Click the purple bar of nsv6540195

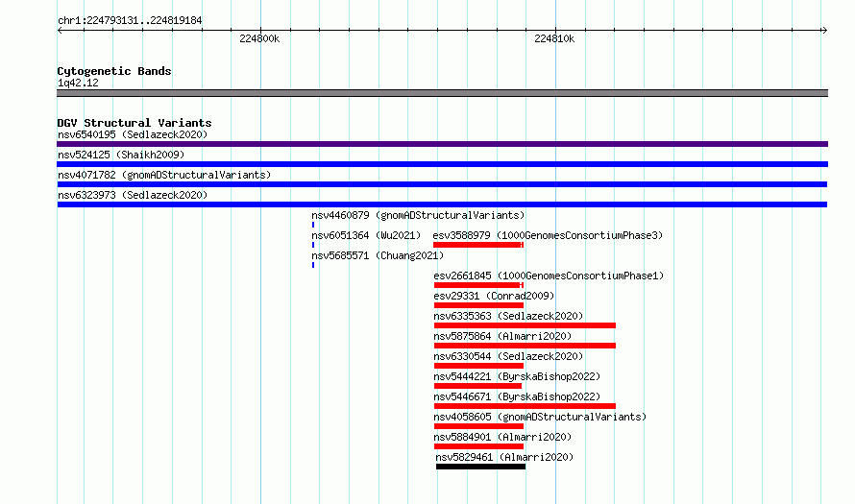pyautogui.click(x=442, y=144)
